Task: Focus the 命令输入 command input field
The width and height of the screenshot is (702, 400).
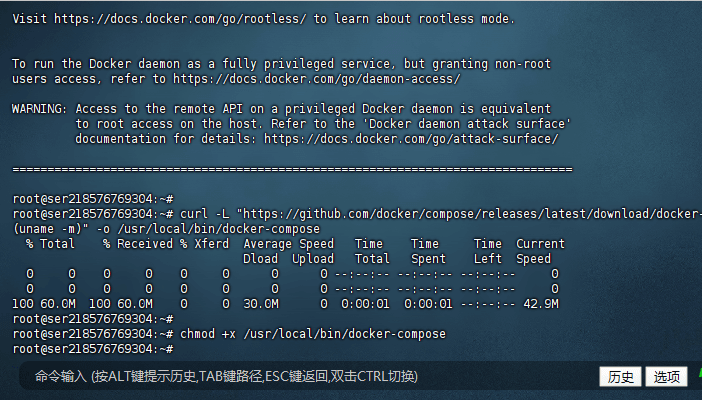Action: click(x=309, y=376)
